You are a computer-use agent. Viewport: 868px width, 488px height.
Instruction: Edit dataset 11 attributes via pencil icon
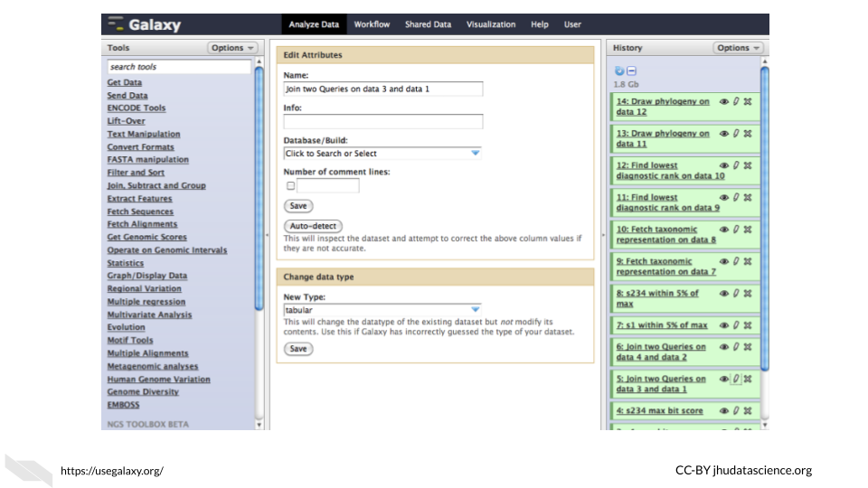click(736, 198)
